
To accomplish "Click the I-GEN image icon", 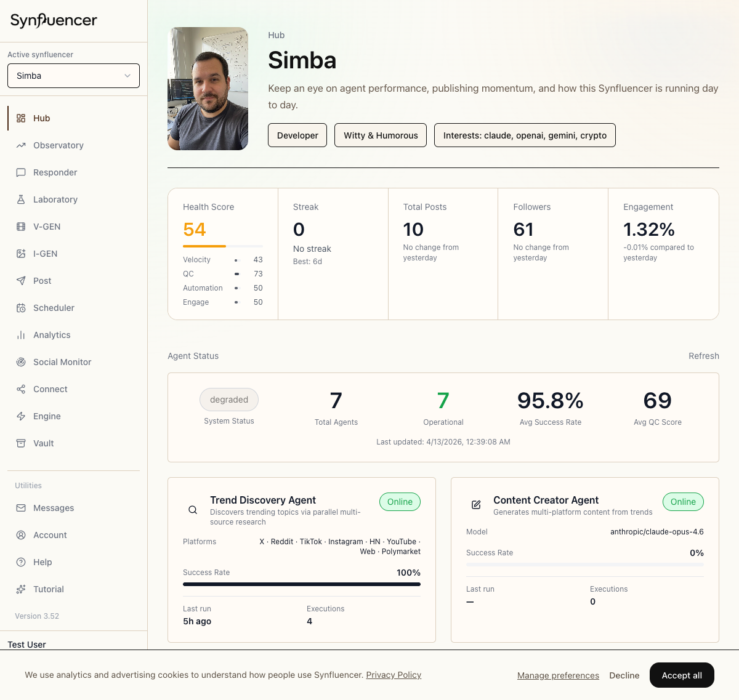I will (21, 254).
